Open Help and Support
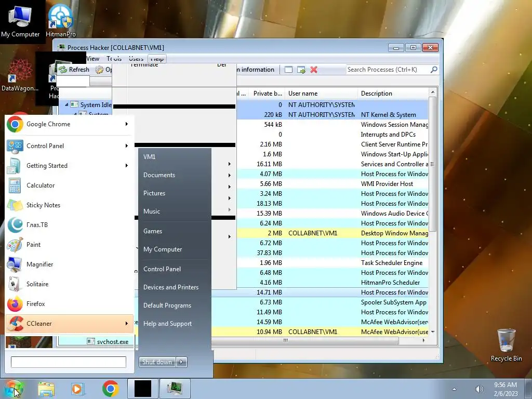Viewport: 532px width, 399px height. [168, 324]
